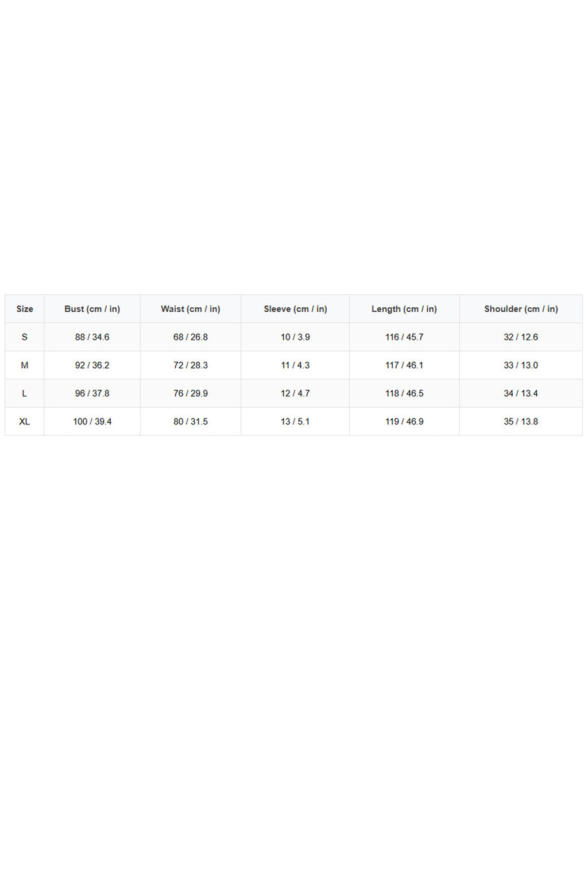Screen dimensions: 588x882
Task: Select the M size row label
Action: (25, 365)
